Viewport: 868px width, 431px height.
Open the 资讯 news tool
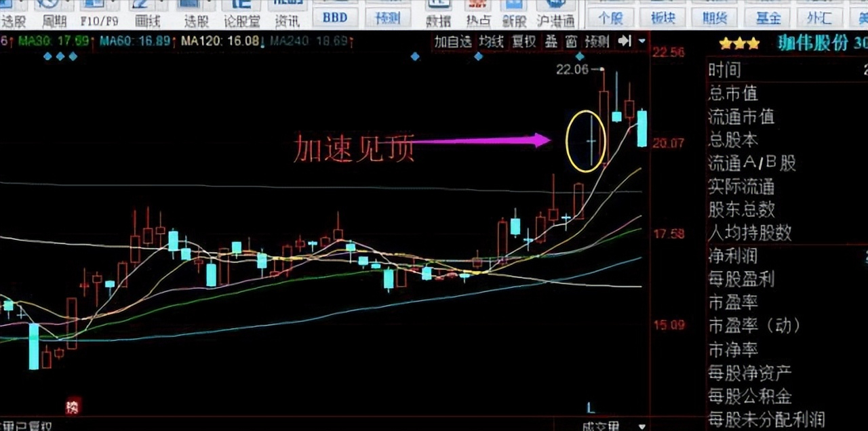click(x=287, y=14)
